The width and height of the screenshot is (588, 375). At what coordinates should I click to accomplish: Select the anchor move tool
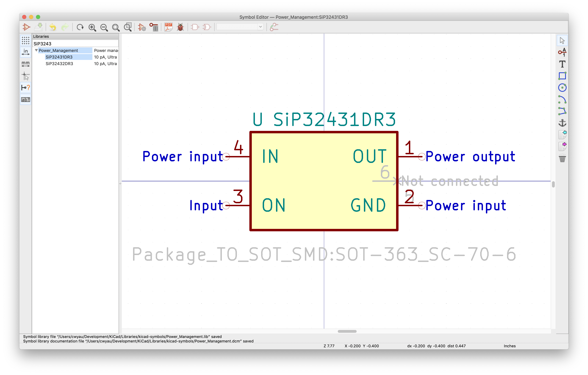point(562,123)
